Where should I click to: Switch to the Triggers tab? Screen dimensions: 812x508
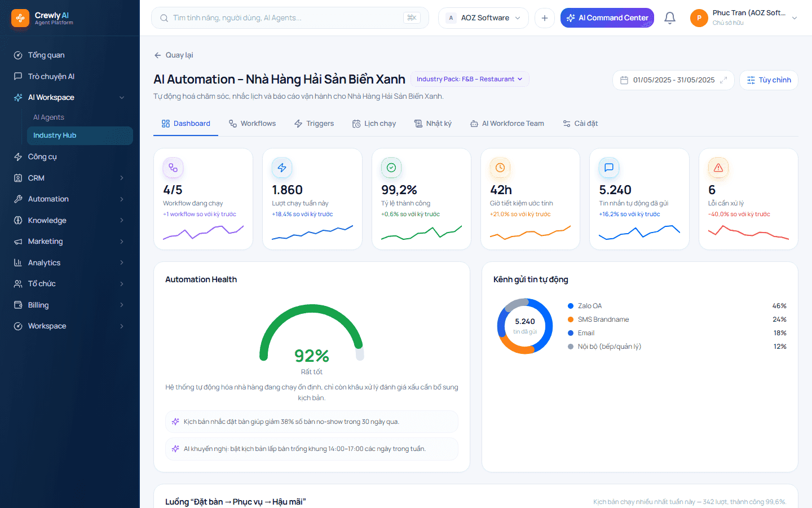pos(314,124)
